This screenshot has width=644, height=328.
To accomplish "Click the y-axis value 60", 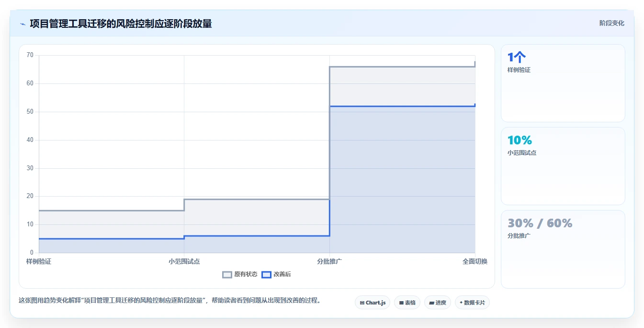I will click(x=30, y=83).
